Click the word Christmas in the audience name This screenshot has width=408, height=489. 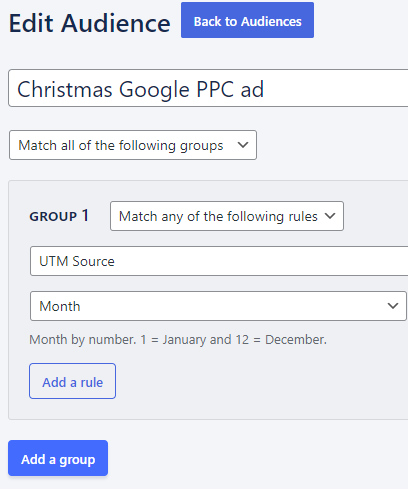tap(65, 89)
